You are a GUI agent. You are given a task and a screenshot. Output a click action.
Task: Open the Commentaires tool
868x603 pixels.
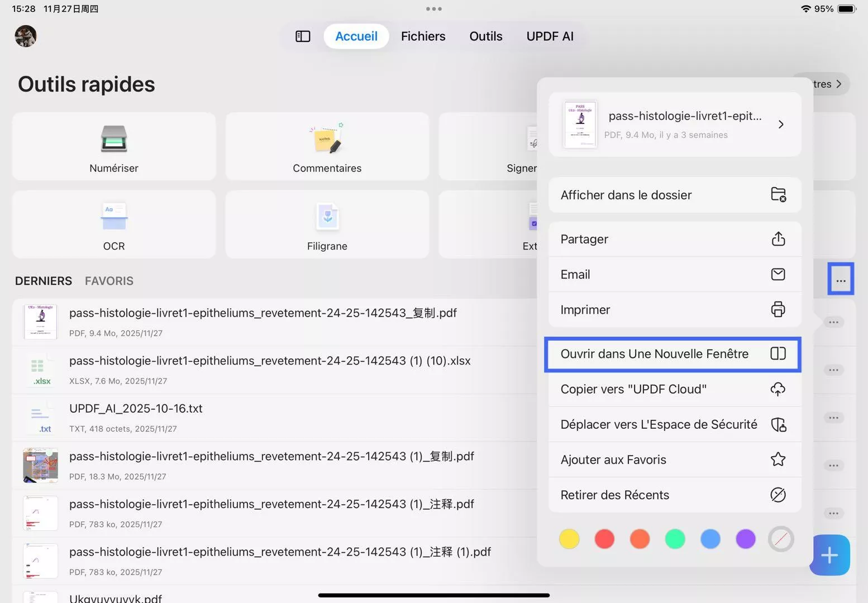[327, 146]
